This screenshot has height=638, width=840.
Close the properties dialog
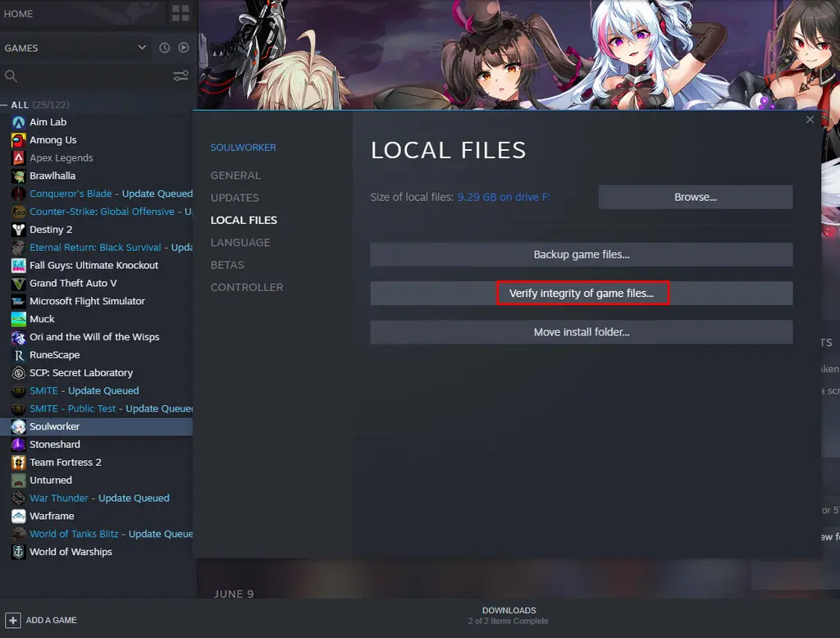click(x=810, y=120)
